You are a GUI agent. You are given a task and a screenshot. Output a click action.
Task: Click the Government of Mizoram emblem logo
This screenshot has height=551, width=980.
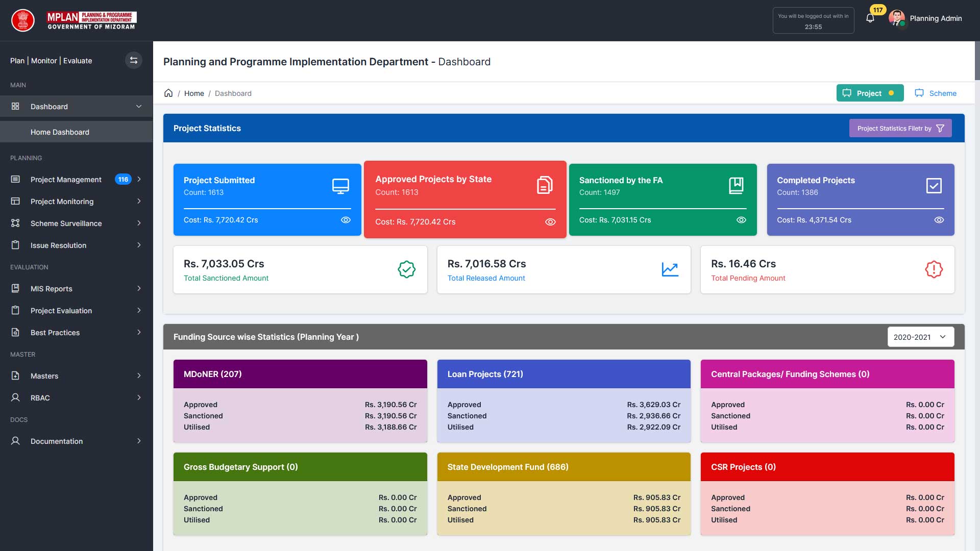coord(23,20)
